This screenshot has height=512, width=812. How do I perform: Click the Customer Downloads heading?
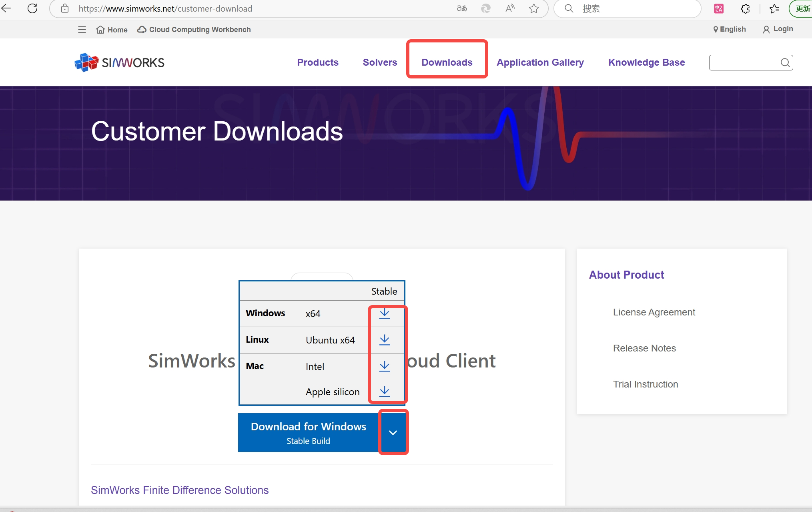coord(217,131)
